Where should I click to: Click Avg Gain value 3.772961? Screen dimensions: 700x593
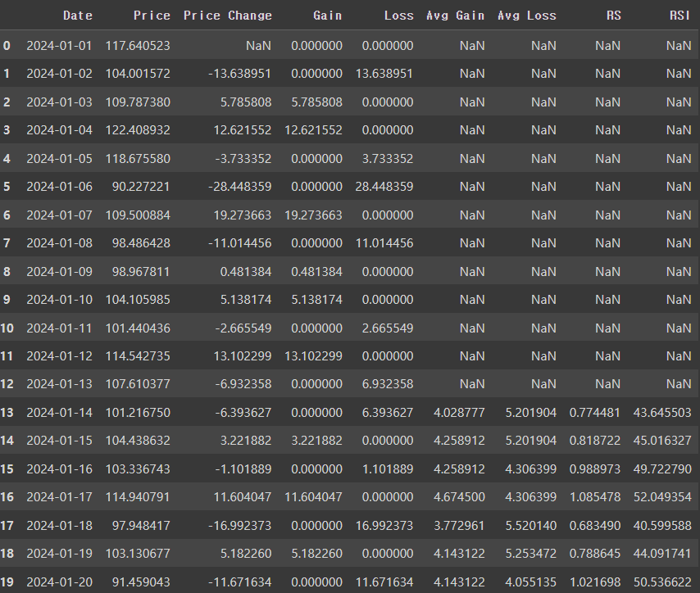click(459, 526)
